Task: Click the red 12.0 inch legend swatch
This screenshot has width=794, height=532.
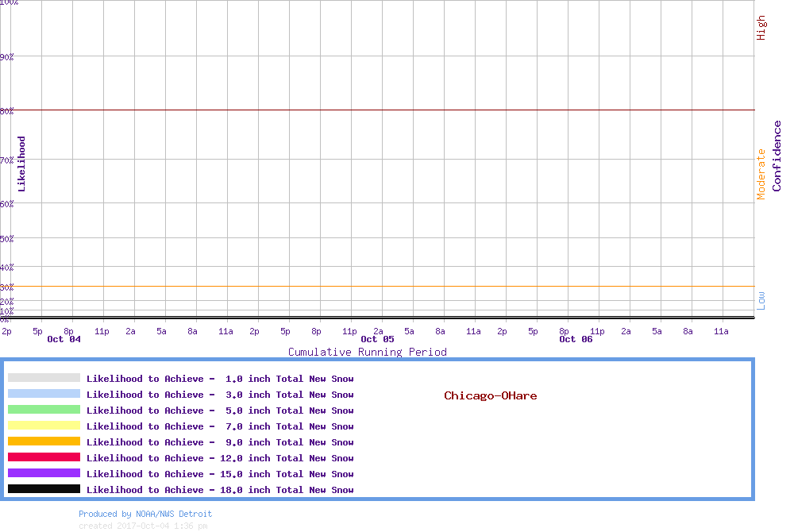Action: click(x=44, y=457)
